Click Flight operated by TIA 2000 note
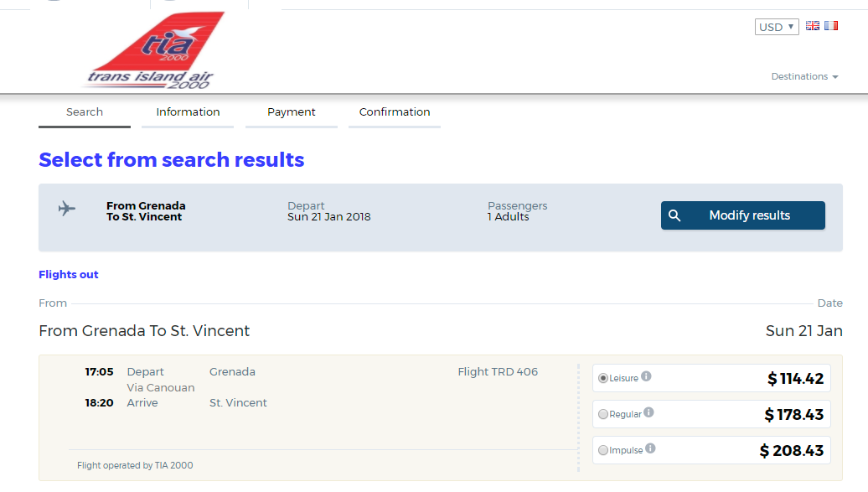Screen dimensions: 868x492 [135, 465]
